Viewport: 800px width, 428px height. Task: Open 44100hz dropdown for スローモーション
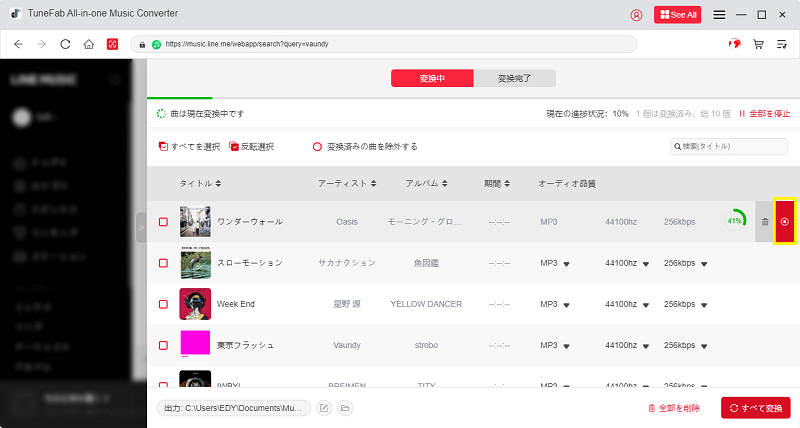click(627, 263)
